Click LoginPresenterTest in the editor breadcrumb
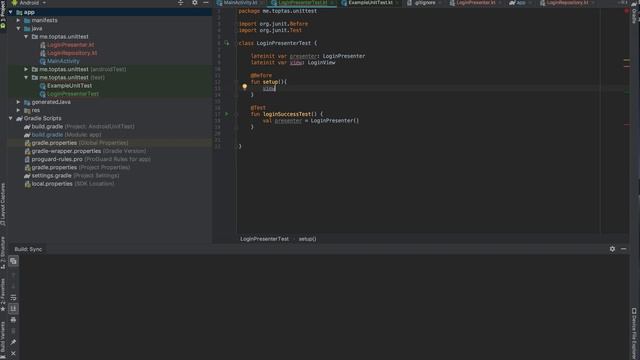 (x=264, y=239)
